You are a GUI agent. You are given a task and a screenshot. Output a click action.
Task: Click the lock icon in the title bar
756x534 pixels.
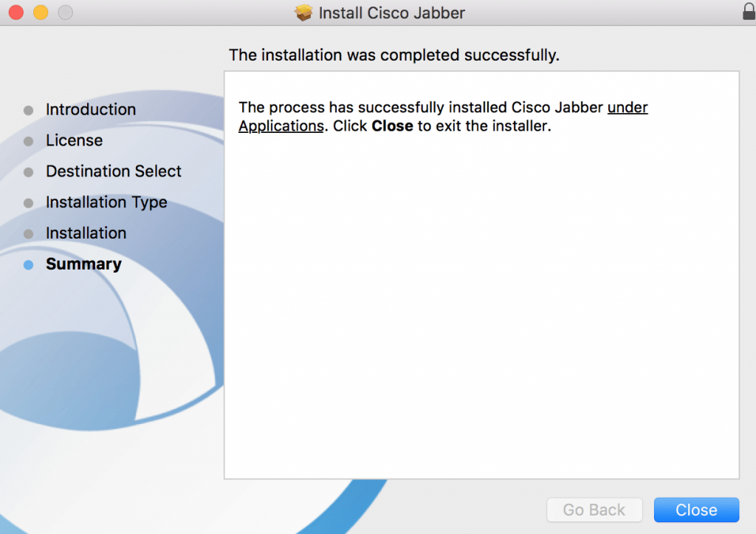(749, 12)
